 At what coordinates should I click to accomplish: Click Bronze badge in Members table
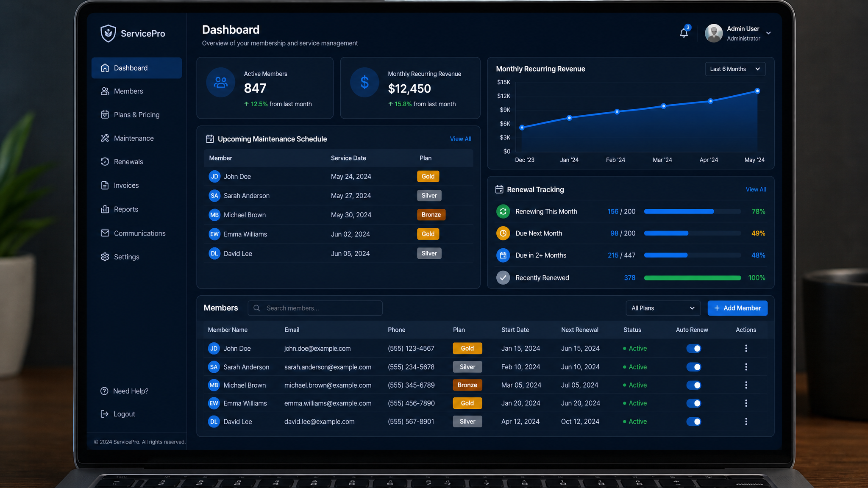point(467,385)
